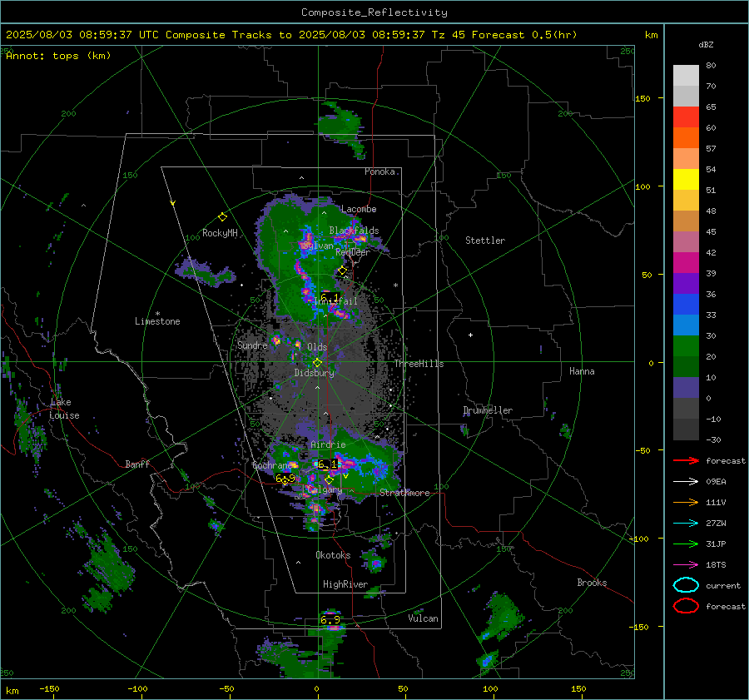Click the asterisk marker above Limestone
This screenshot has height=700, width=749.
pyautogui.click(x=157, y=314)
